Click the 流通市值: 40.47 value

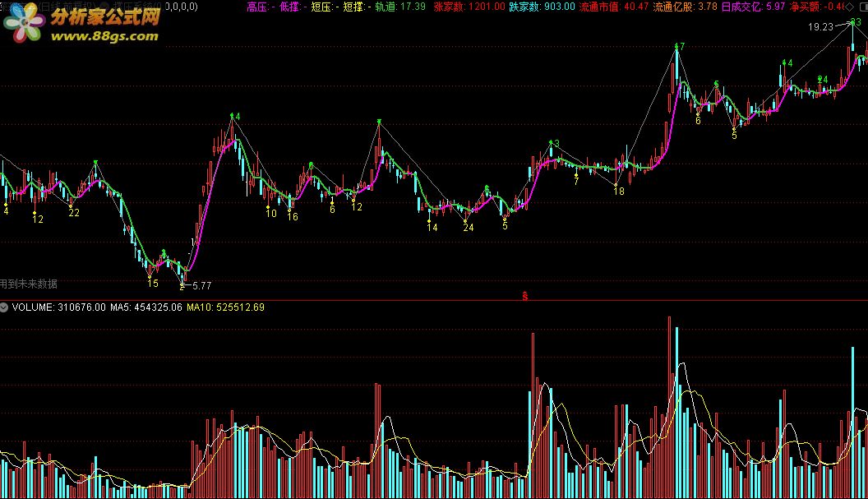613,7
